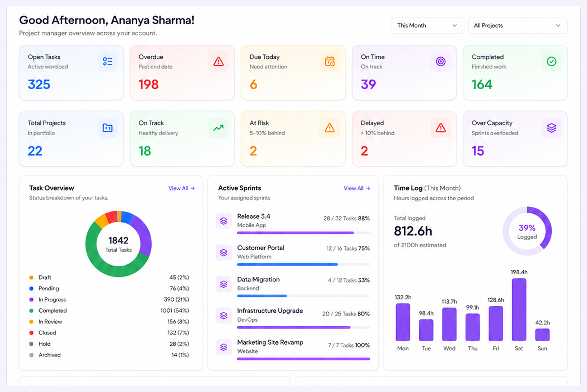Click the 28 / 32 Tasks 88% text
Image resolution: width=587 pixels, height=392 pixels.
[347, 218]
